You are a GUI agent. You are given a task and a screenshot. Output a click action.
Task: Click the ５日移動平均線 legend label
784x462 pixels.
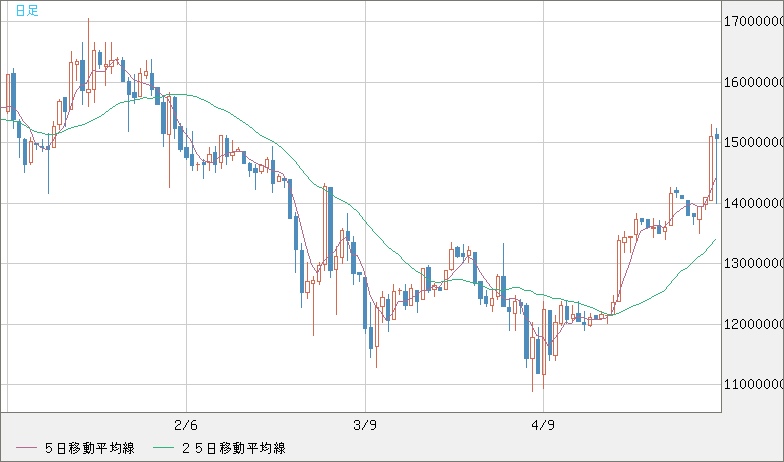[x=90, y=448]
